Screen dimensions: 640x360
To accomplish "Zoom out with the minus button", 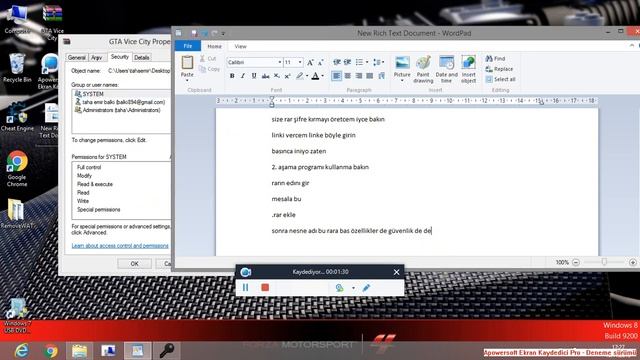I will [x=576, y=262].
